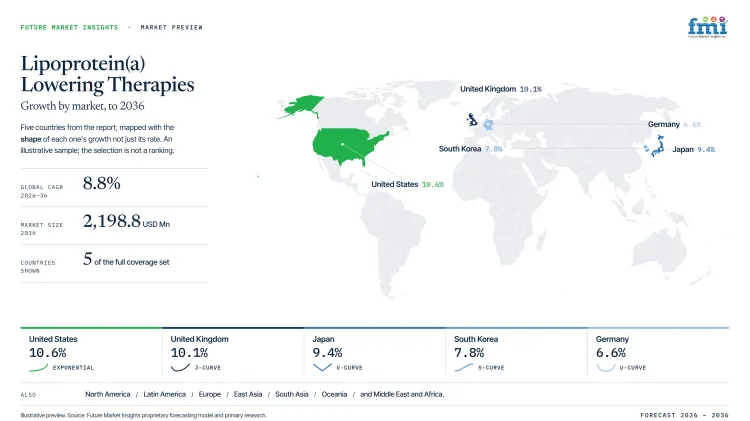Select the Alaska green map region
The width and height of the screenshot is (750, 421).
click(302, 106)
